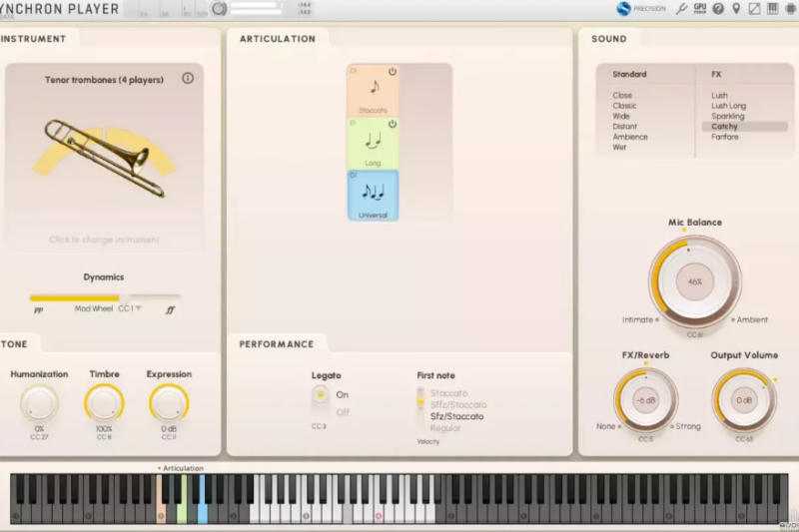Click the Mic Balance knob
The width and height of the screenshot is (799, 532).
coord(695,281)
